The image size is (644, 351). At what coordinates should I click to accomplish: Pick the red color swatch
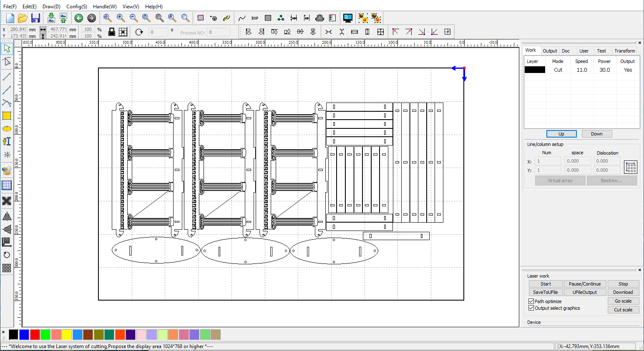pyautogui.click(x=35, y=334)
